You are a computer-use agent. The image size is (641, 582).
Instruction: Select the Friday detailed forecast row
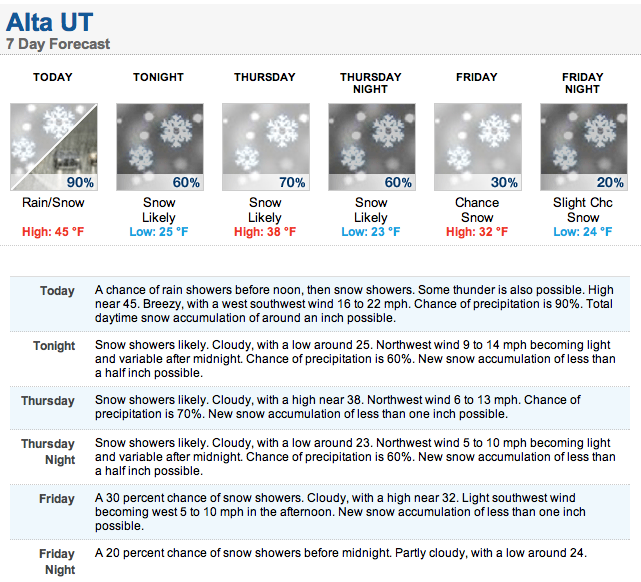320,512
